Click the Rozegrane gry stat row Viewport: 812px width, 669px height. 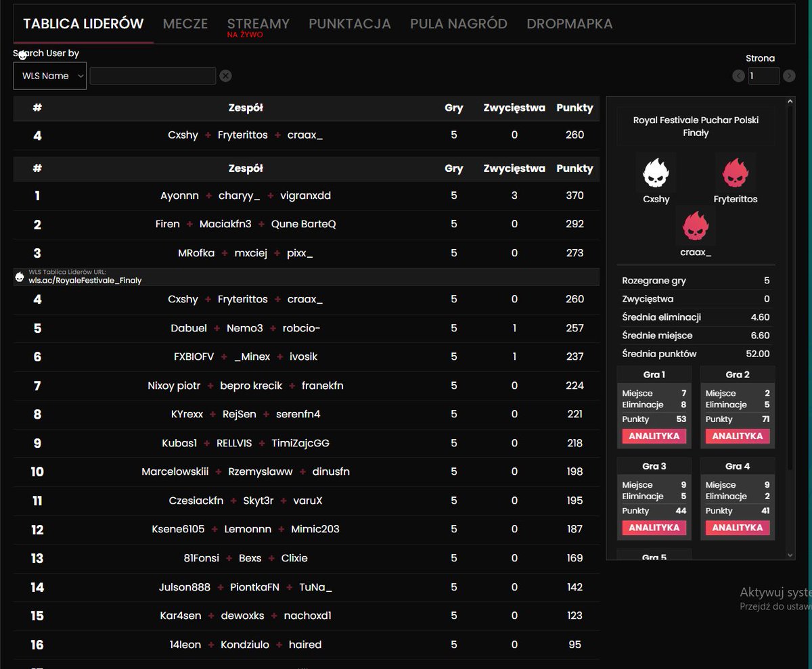point(696,281)
